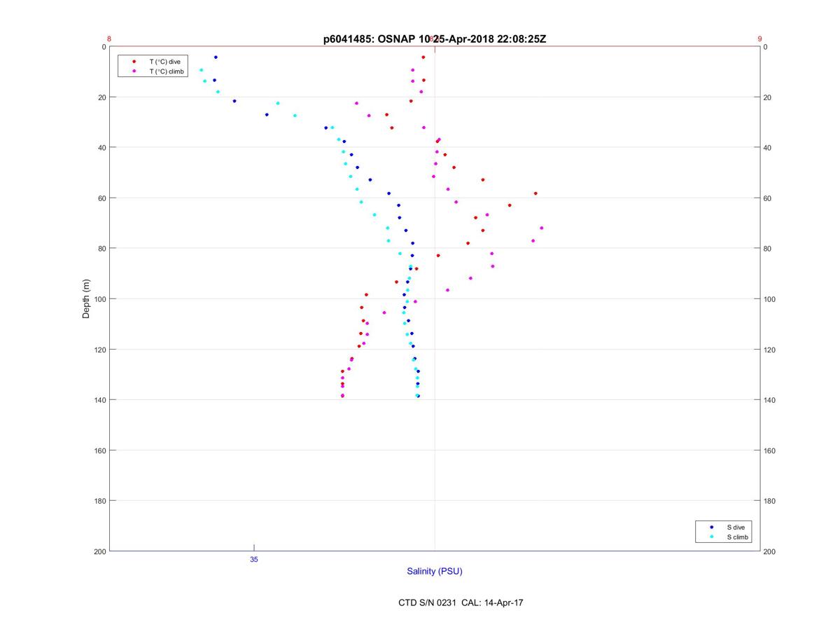This screenshot has width=840, height=620.
Task: Click the 'Salinity (PSU)' axis label
Action: point(435,572)
